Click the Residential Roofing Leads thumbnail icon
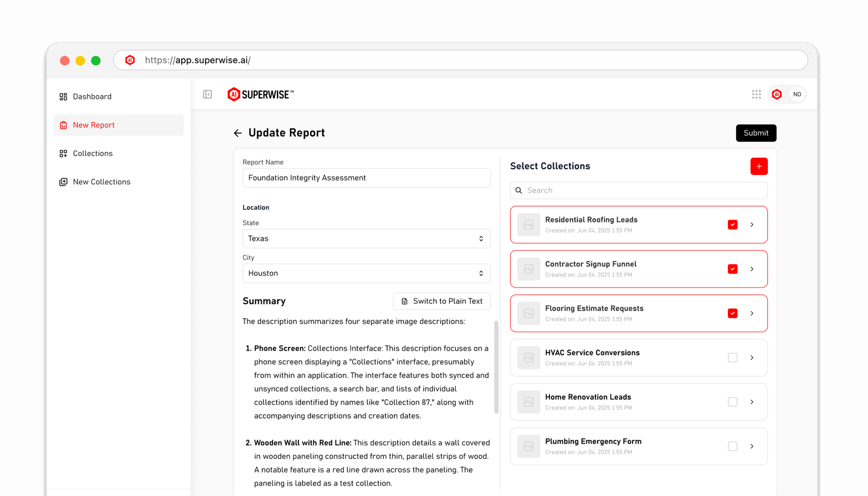Image resolution: width=868 pixels, height=496 pixels. [x=528, y=225]
